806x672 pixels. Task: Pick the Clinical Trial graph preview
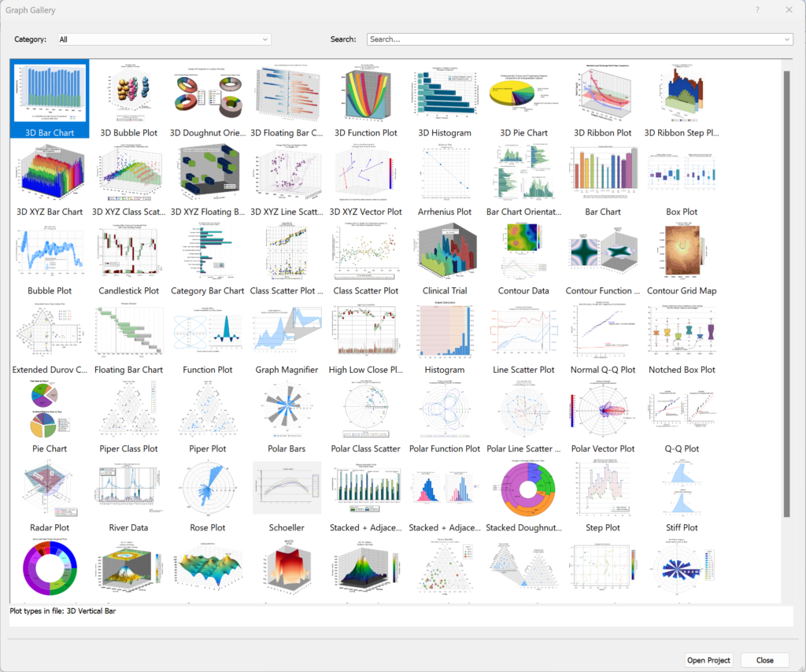click(445, 252)
